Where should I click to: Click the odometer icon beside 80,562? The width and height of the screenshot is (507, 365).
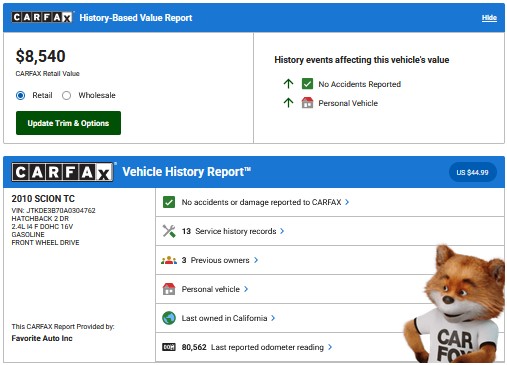coord(169,347)
